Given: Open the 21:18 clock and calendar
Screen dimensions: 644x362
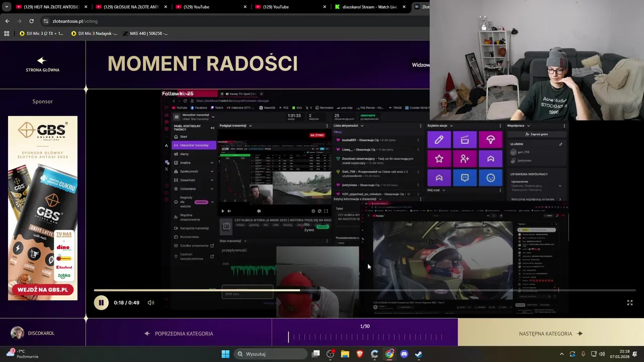Looking at the screenshot, I should point(620,354).
